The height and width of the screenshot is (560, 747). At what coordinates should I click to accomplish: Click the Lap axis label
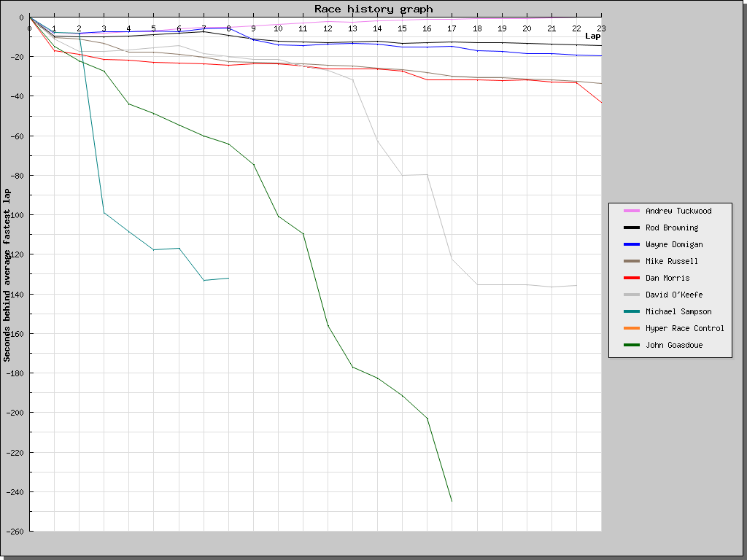click(x=592, y=36)
